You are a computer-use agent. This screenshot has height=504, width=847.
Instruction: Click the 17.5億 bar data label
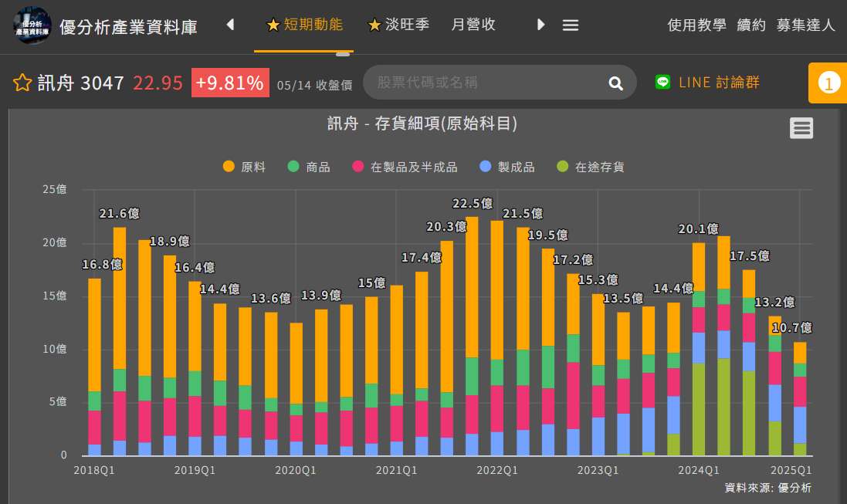pyautogui.click(x=750, y=256)
